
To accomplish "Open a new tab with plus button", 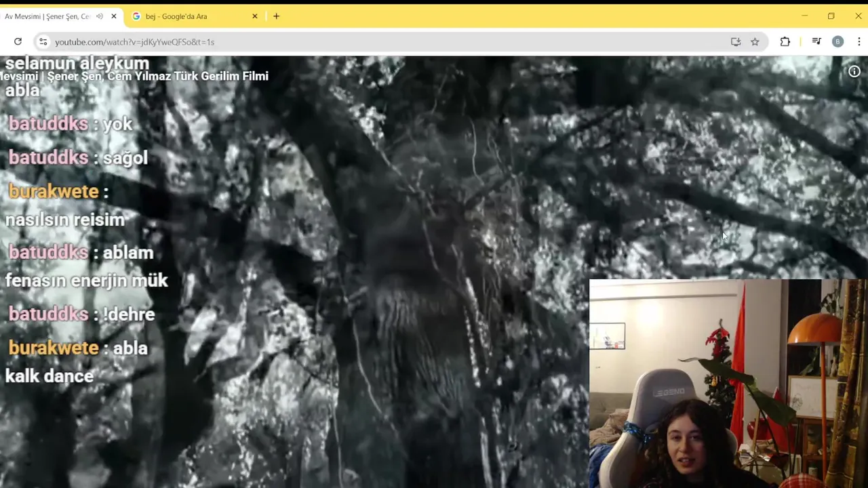I will tap(276, 16).
